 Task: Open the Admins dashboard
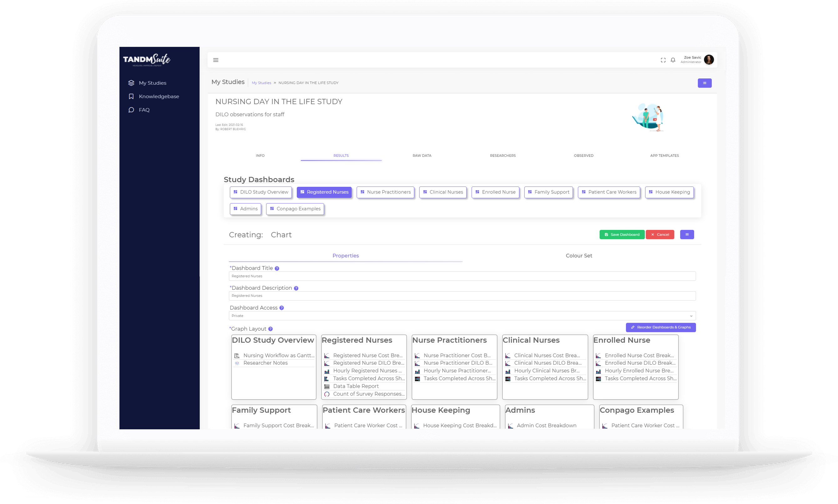pos(245,209)
